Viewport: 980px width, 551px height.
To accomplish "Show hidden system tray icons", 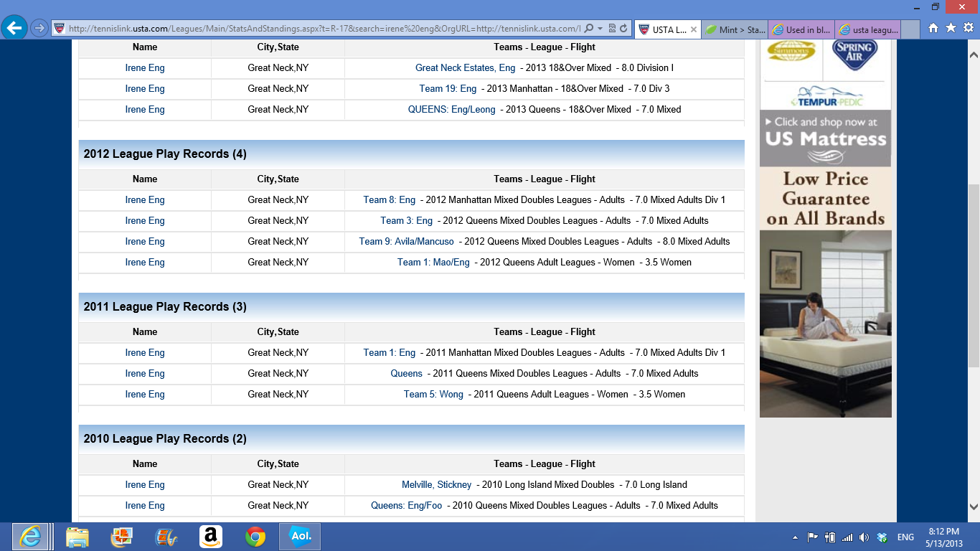I will pos(795,537).
